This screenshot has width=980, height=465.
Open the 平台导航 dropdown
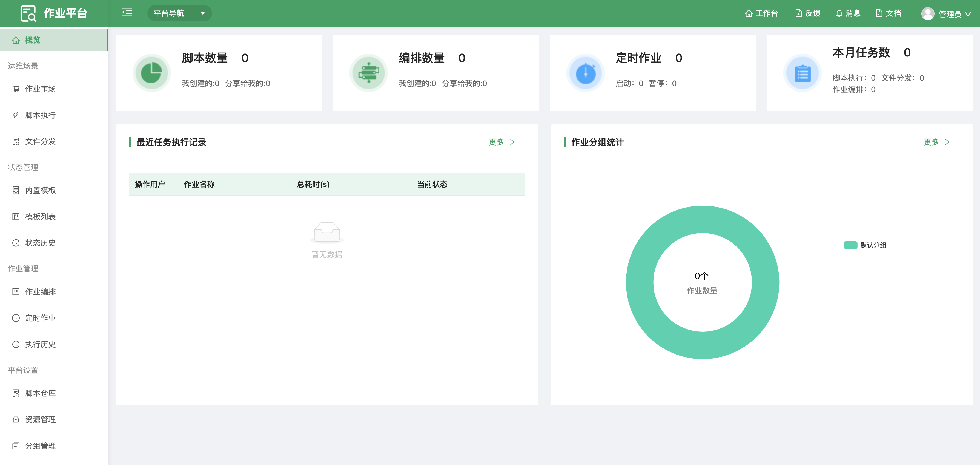tap(179, 13)
